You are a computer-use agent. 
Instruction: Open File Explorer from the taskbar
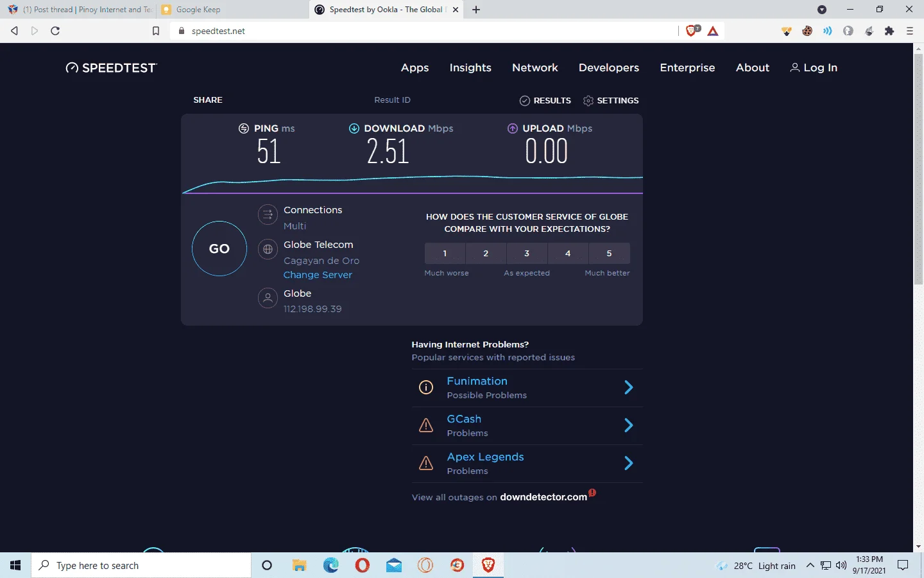299,565
